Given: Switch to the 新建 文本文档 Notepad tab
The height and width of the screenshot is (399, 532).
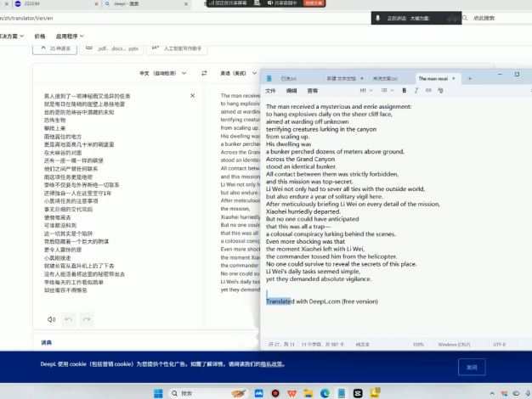Looking at the screenshot, I should tap(342, 79).
